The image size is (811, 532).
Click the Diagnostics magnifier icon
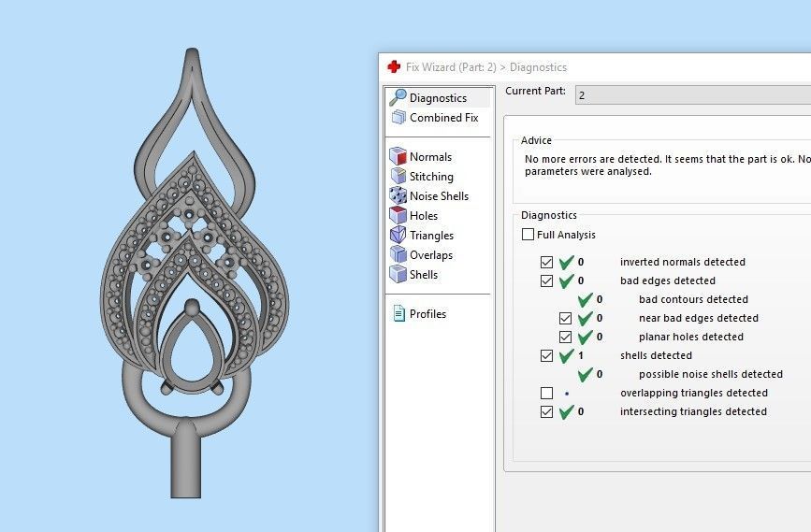398,97
